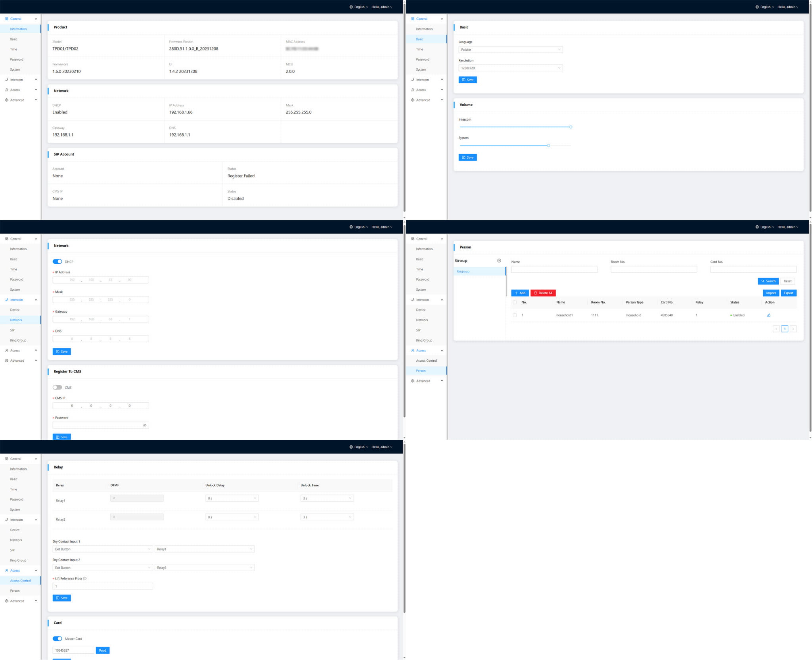Click Lift Reference Floor help icon
812x660 pixels.
[x=85, y=578]
